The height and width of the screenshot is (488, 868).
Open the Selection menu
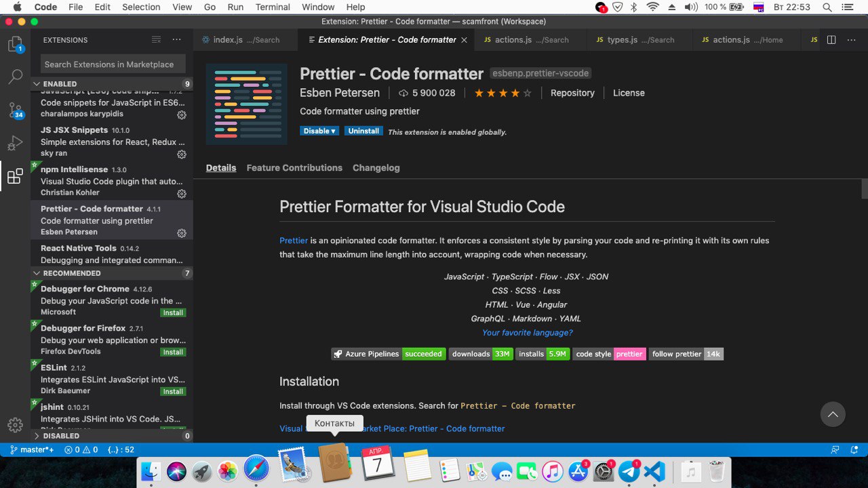(141, 7)
